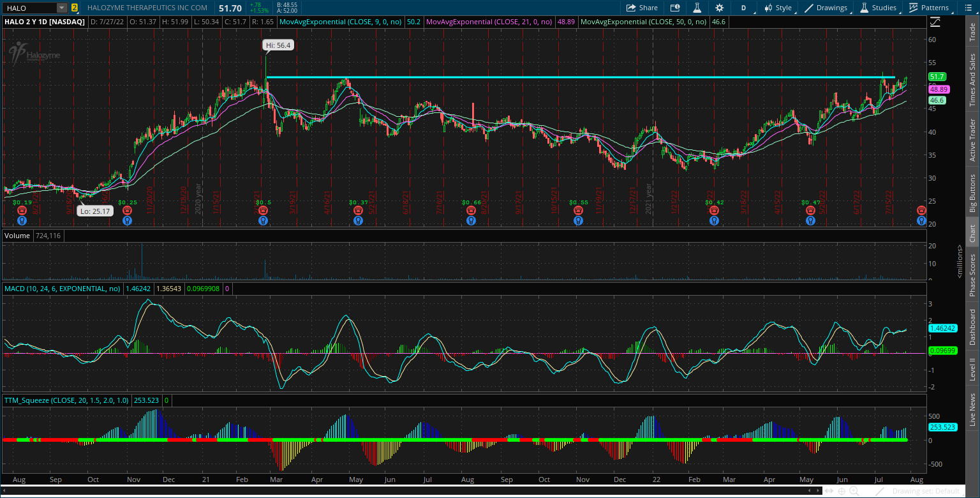Click the Lo: 25.17 price bubble
The width and height of the screenshot is (980, 498).
(x=95, y=211)
